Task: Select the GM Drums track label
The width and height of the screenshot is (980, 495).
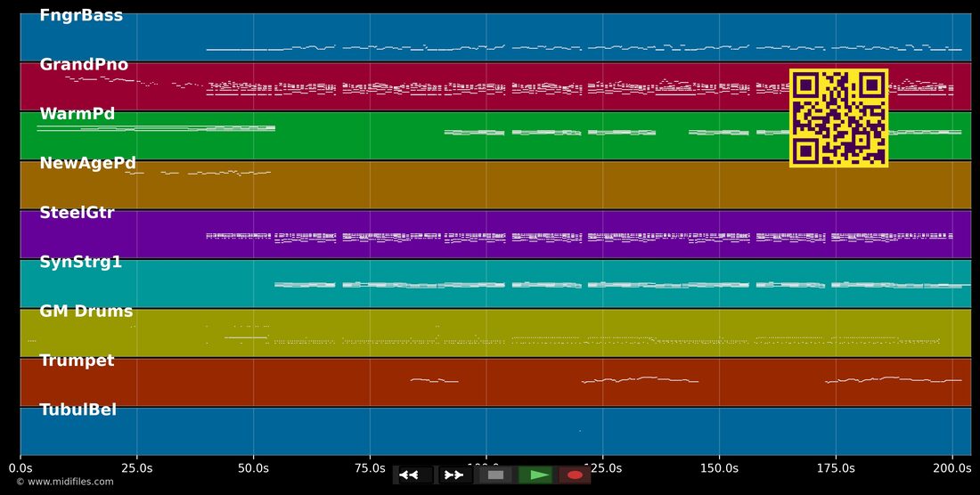Action: coord(86,312)
